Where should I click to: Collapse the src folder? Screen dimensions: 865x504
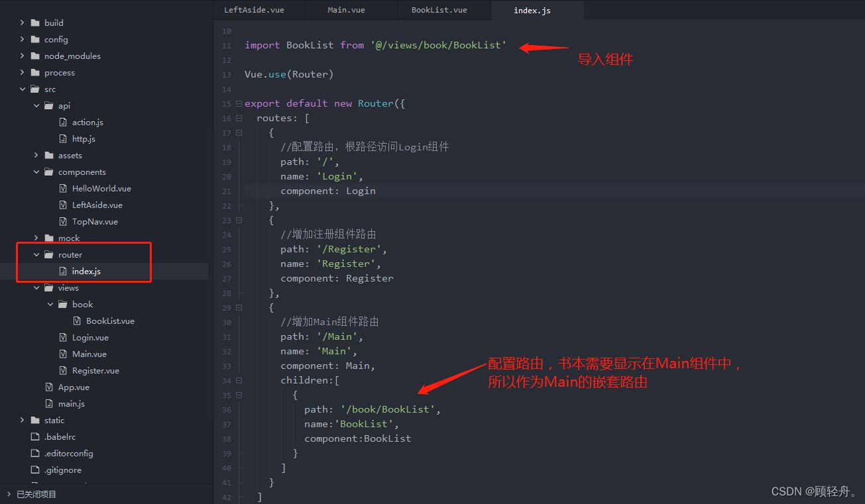point(22,89)
